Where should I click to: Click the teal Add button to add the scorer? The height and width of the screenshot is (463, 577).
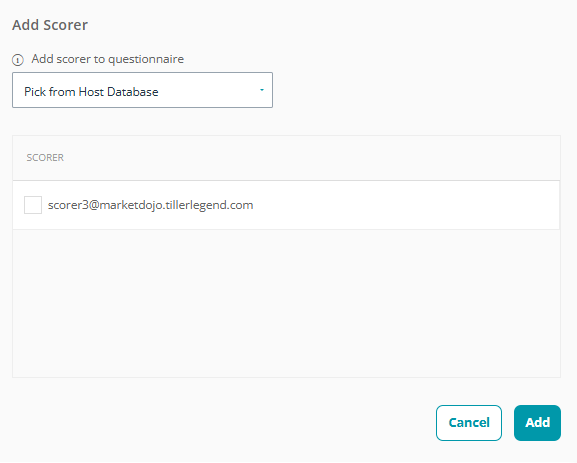537,423
